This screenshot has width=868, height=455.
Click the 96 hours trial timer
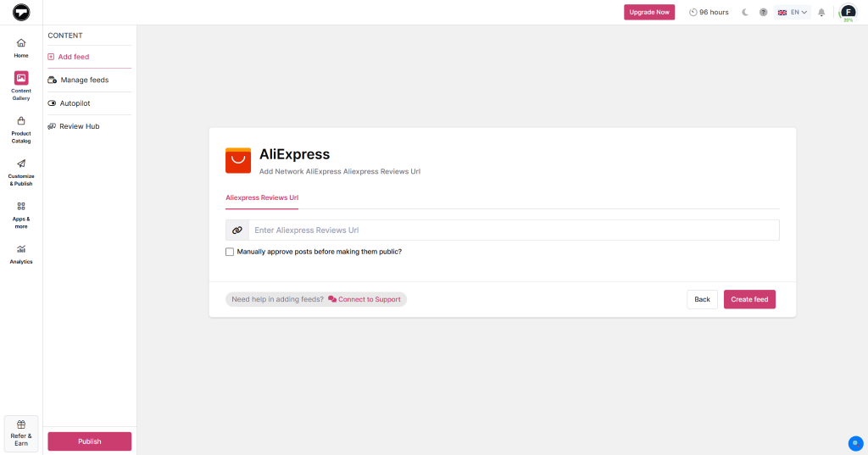709,12
